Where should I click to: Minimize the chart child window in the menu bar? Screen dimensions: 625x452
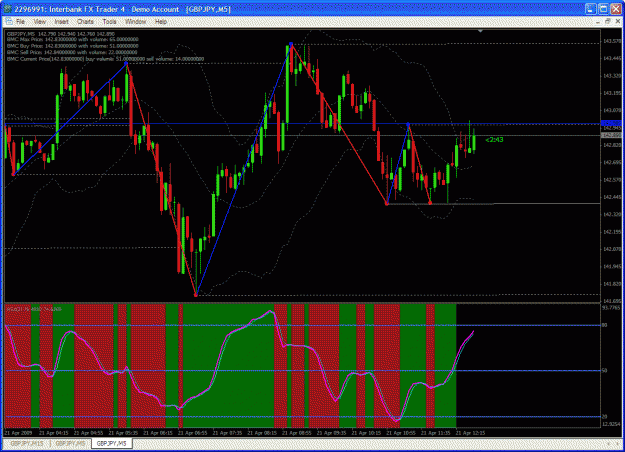[x=598, y=22]
